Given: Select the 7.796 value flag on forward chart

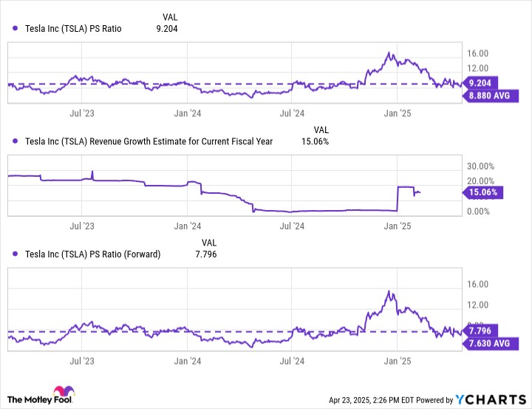Looking at the screenshot, I should pos(480,331).
